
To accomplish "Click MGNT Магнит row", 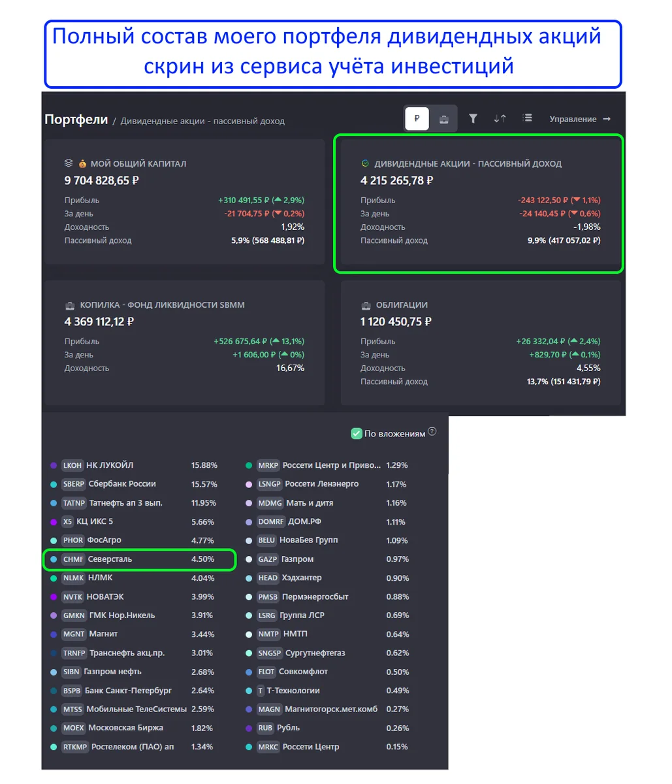I will (x=133, y=634).
